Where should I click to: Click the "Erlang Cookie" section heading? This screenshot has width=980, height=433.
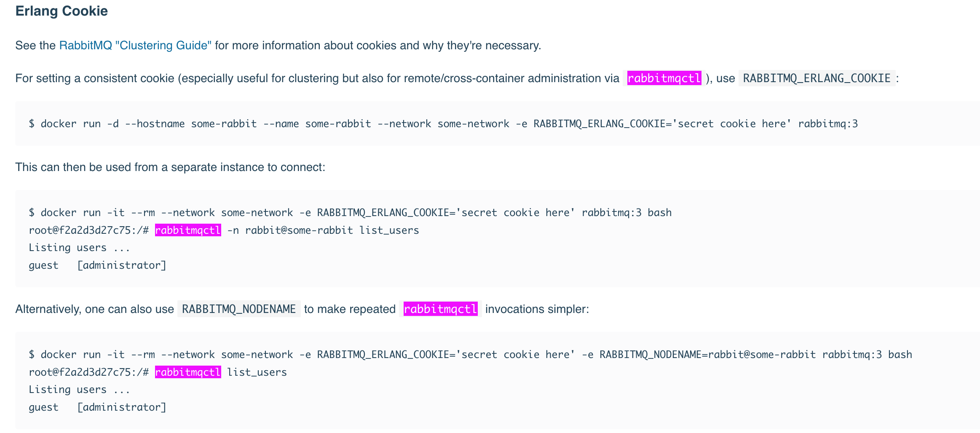pyautogui.click(x=62, y=11)
